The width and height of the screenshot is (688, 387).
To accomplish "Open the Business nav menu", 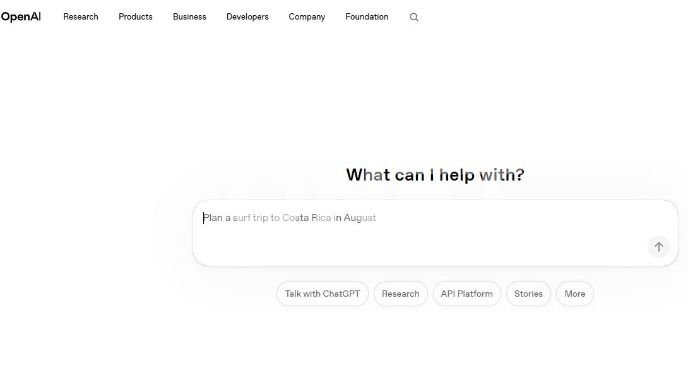I will click(x=190, y=17).
